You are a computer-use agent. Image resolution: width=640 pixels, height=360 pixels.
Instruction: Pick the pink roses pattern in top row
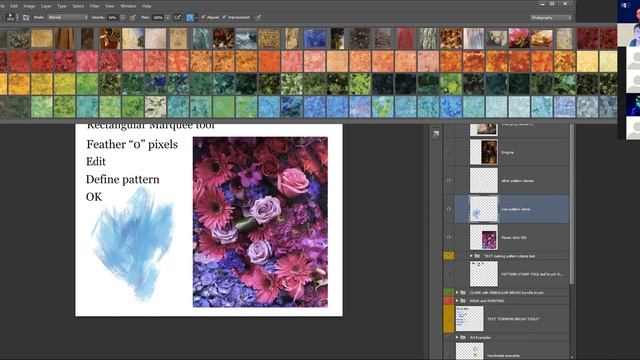pos(519,39)
